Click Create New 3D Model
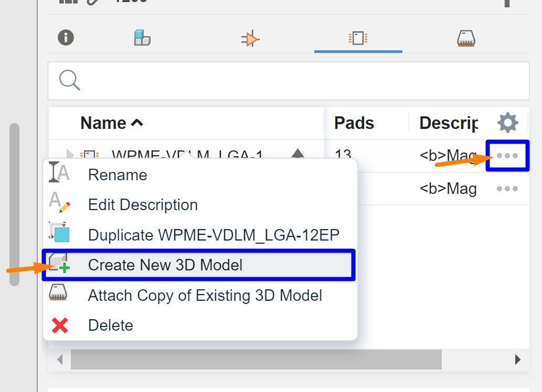542x392 pixels. [x=165, y=265]
